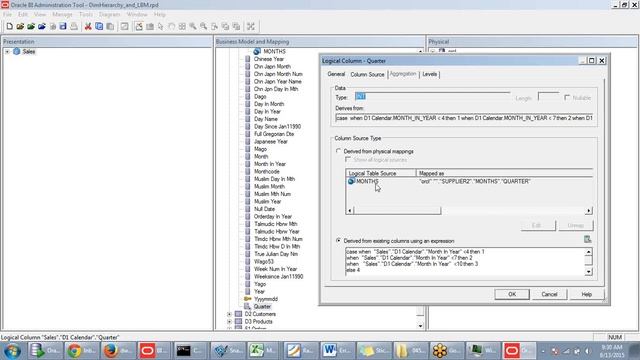
Task: Click up arrow of expression box scrollbar
Action: 588,251
